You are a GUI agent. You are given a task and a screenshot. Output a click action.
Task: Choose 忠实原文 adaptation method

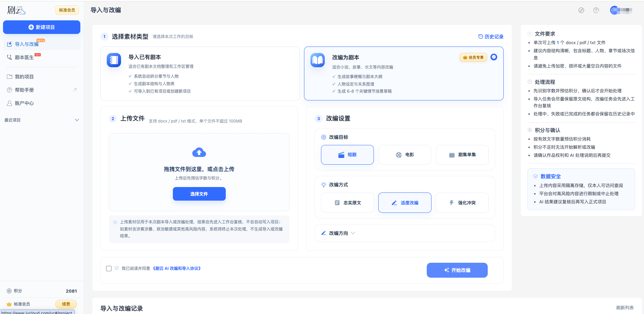point(347,203)
